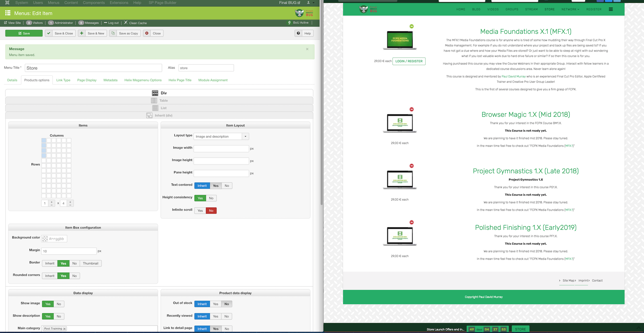Open the Browser Magic product thumbnail
The image size is (644, 333).
coord(400,123)
